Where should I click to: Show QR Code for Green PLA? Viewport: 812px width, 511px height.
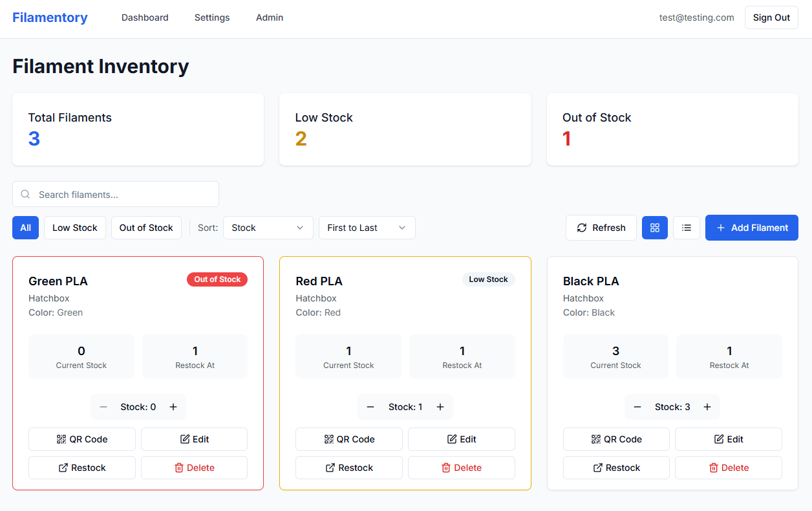(82, 439)
